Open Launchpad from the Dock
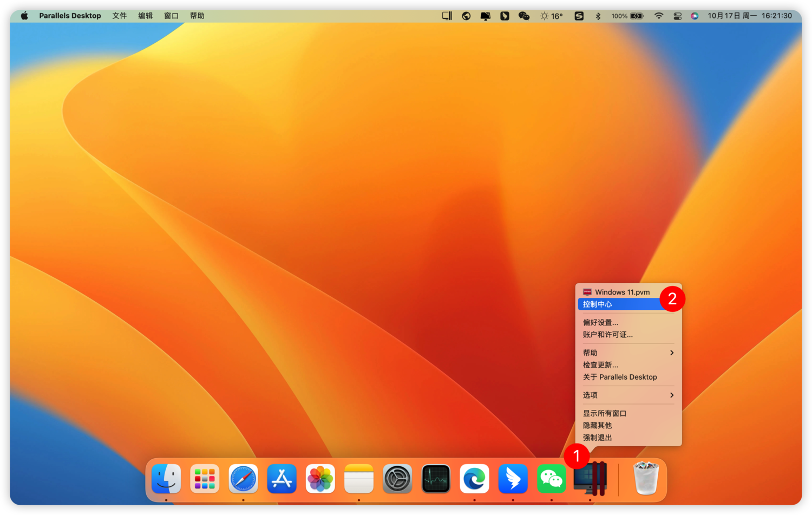812x515 pixels. click(205, 479)
